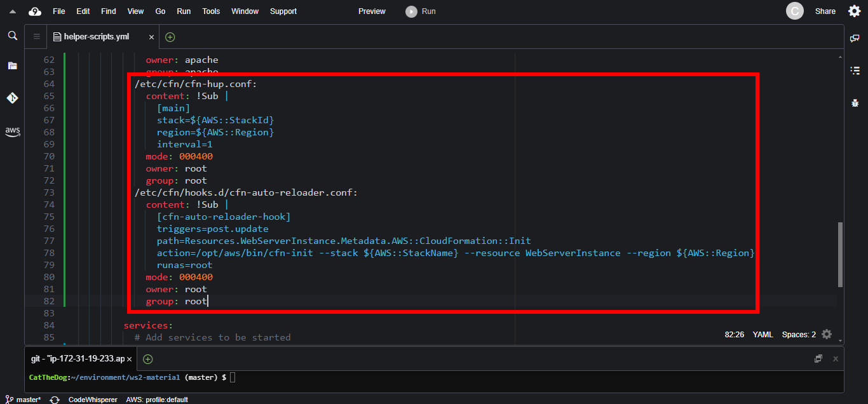
Task: Open the Search panel in left sidebar
Action: pyautogui.click(x=12, y=36)
